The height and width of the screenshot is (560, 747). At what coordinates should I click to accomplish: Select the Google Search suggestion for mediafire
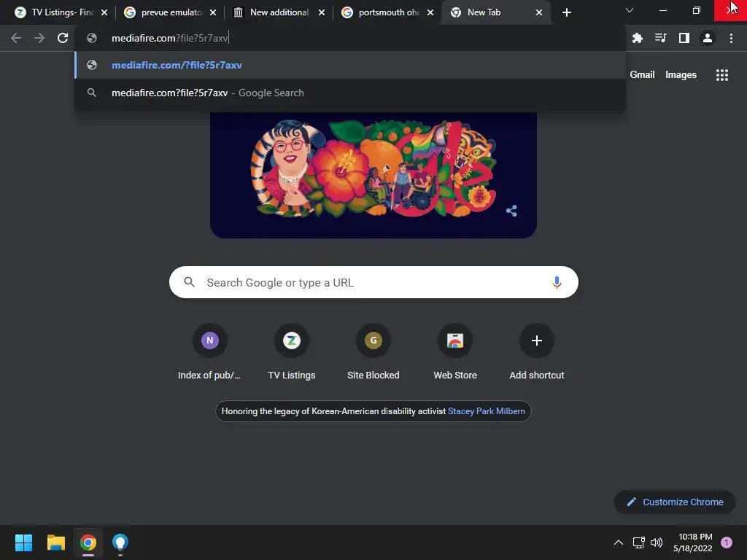pyautogui.click(x=350, y=93)
